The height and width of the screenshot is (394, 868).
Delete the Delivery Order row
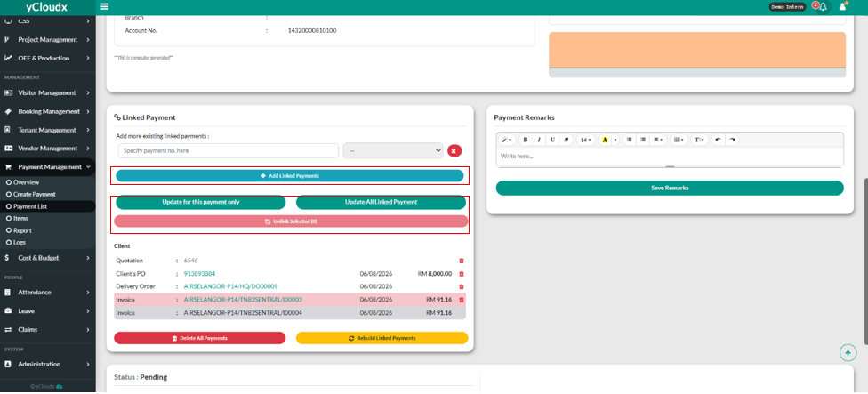461,286
